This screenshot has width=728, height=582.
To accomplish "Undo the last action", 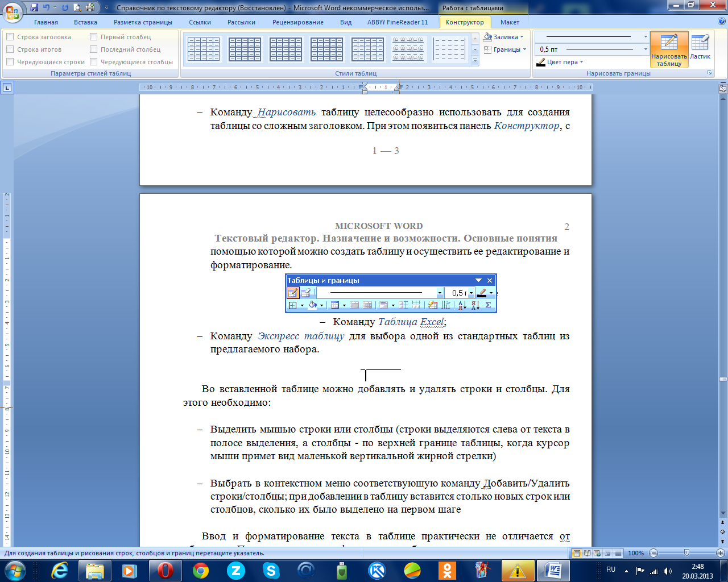I will (x=47, y=7).
